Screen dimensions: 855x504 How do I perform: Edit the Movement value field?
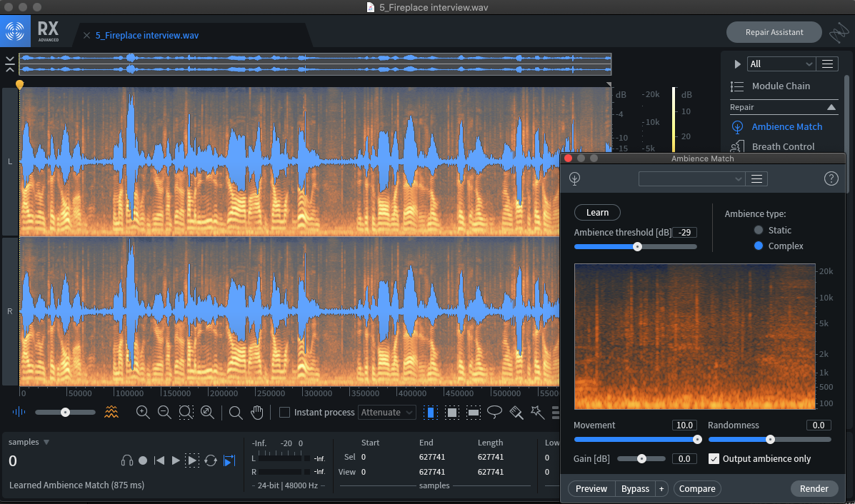[684, 425]
